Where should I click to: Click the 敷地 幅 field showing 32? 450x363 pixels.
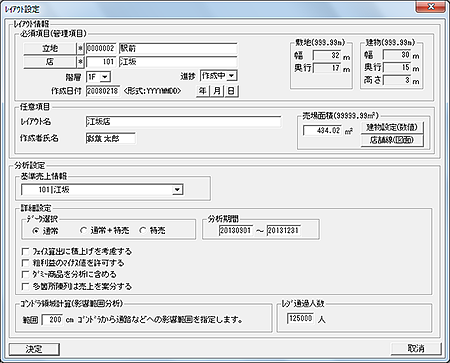327,56
